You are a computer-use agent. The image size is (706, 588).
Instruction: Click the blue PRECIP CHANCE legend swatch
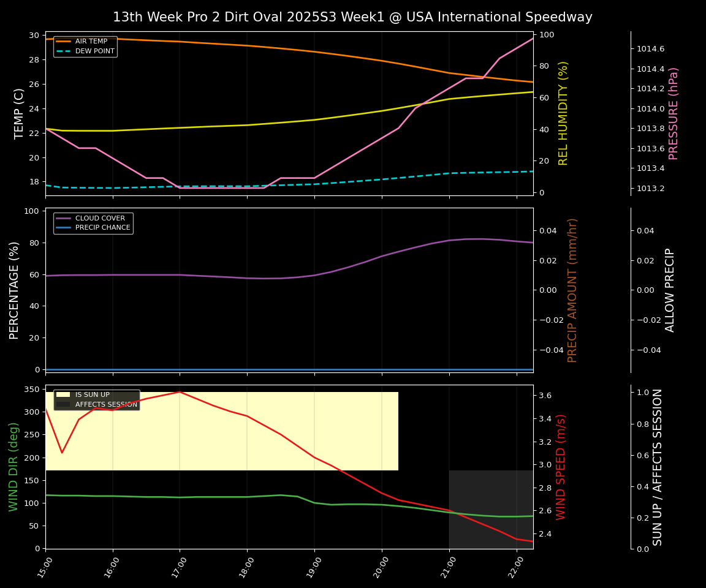coord(64,228)
